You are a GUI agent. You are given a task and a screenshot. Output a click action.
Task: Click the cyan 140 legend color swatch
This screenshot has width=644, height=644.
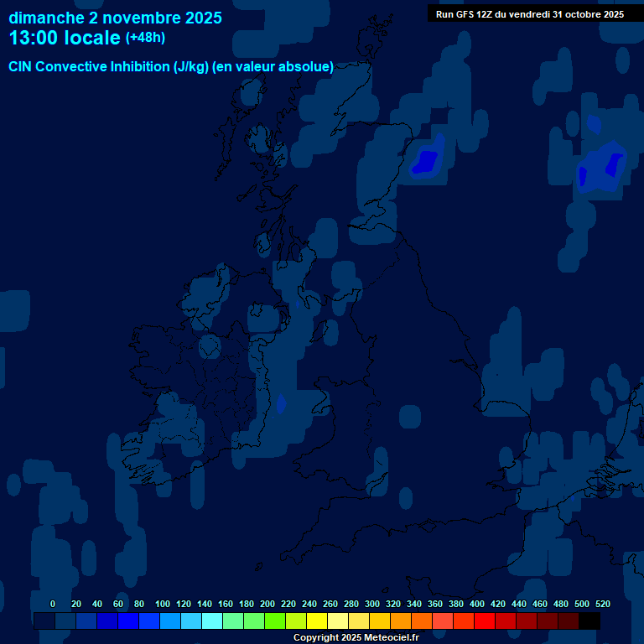pyautogui.click(x=212, y=621)
